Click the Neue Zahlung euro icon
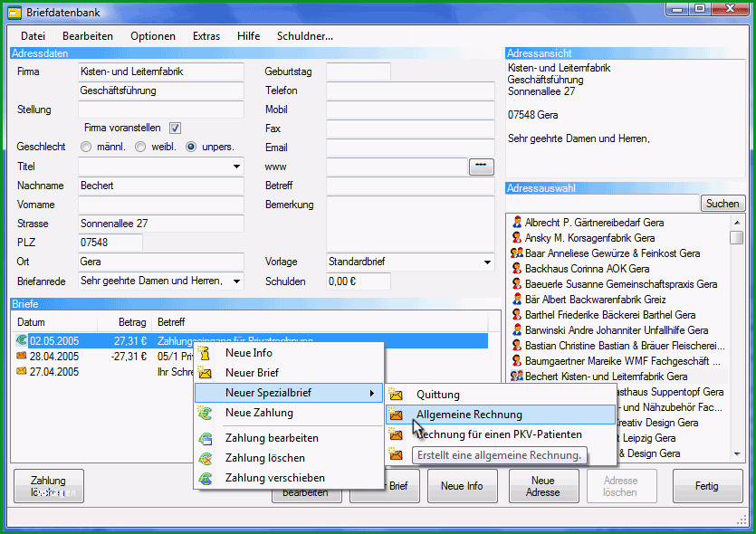The width and height of the screenshot is (756, 534). click(x=205, y=413)
